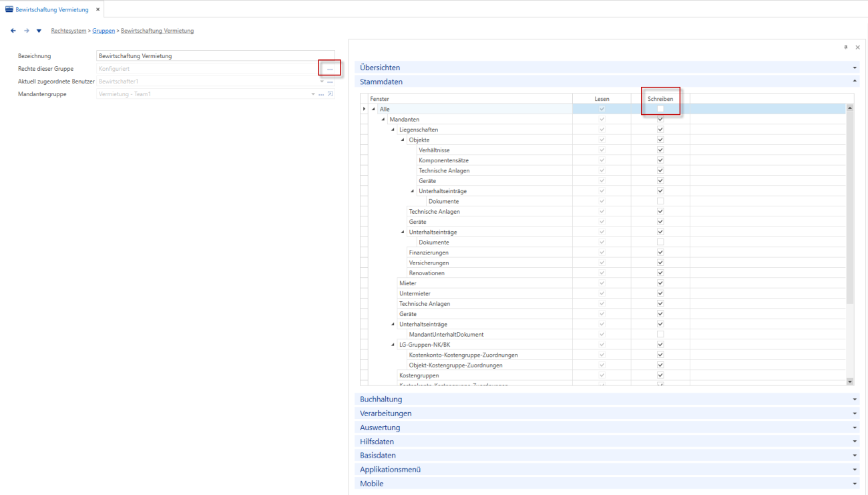
Task: Click into the Bezeichnung input field
Action: pyautogui.click(x=216, y=56)
